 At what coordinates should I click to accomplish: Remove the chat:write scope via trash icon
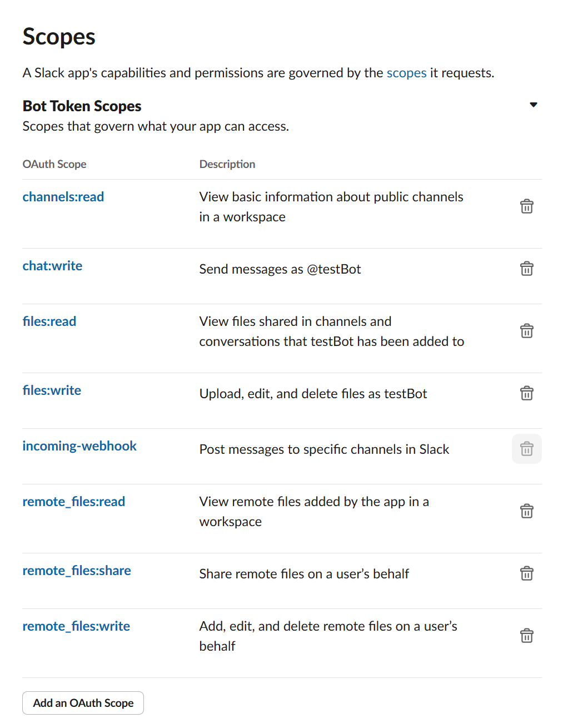tap(526, 269)
